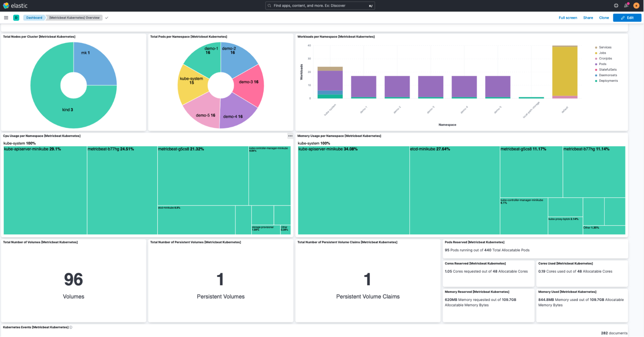Viewport: 644px width, 337px height.
Task: Click Workloads per Namespace panel title
Action: click(336, 37)
